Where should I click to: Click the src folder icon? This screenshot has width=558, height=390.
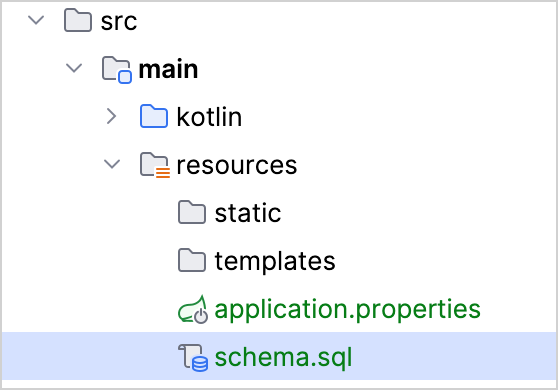coord(78,21)
